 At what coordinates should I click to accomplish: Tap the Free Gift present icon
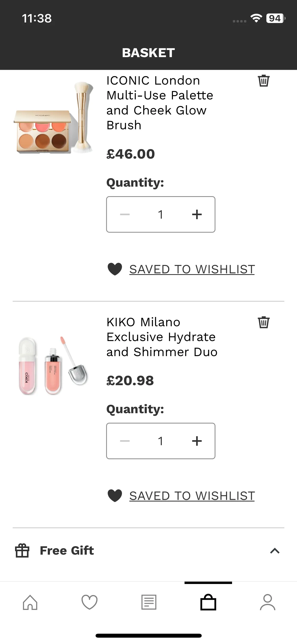coord(22,551)
